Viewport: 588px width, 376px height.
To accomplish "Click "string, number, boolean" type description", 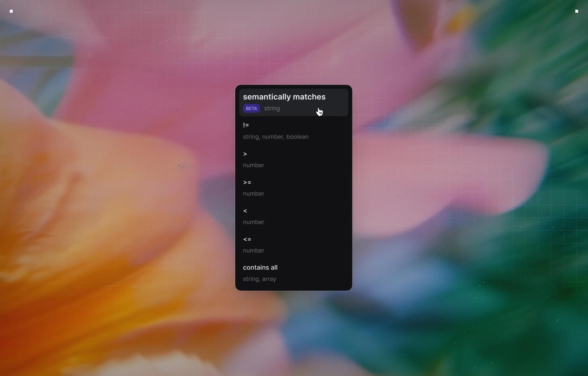I will tap(276, 137).
